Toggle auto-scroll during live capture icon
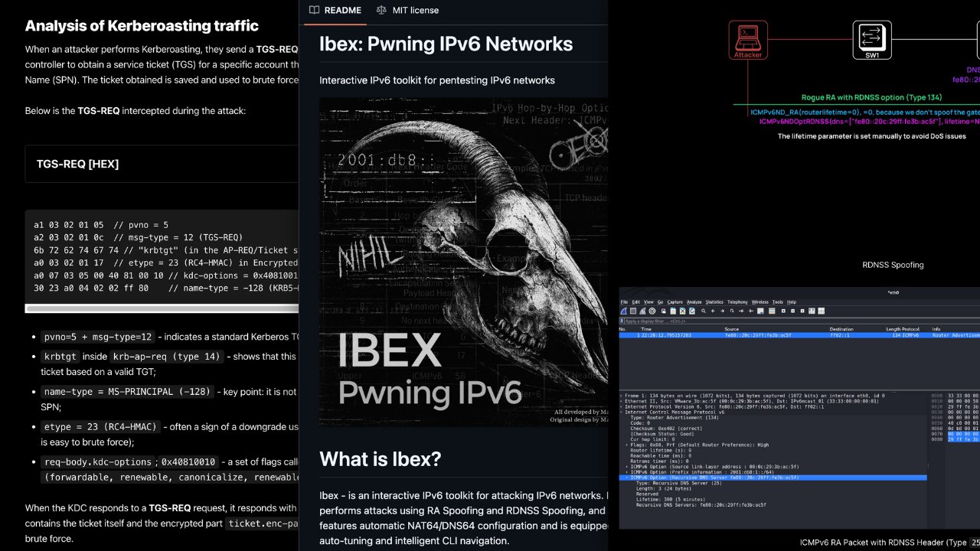Image resolution: width=980 pixels, height=551 pixels. point(760,311)
